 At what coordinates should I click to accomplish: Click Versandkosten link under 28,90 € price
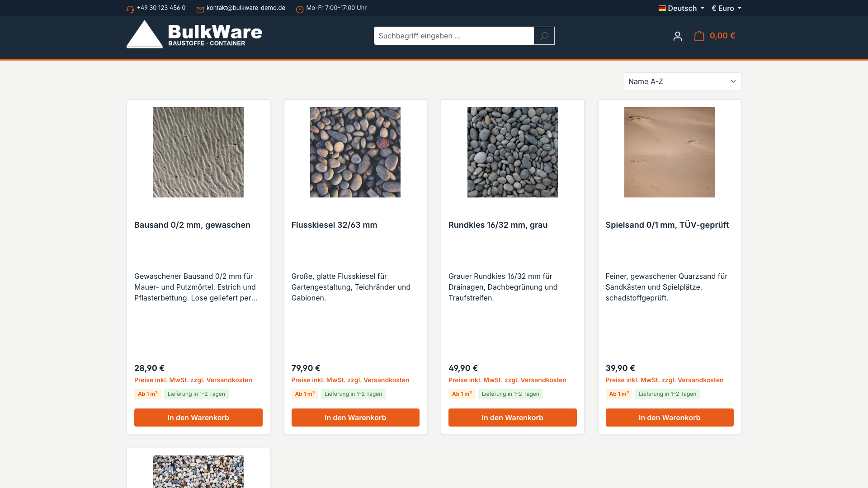pos(193,380)
